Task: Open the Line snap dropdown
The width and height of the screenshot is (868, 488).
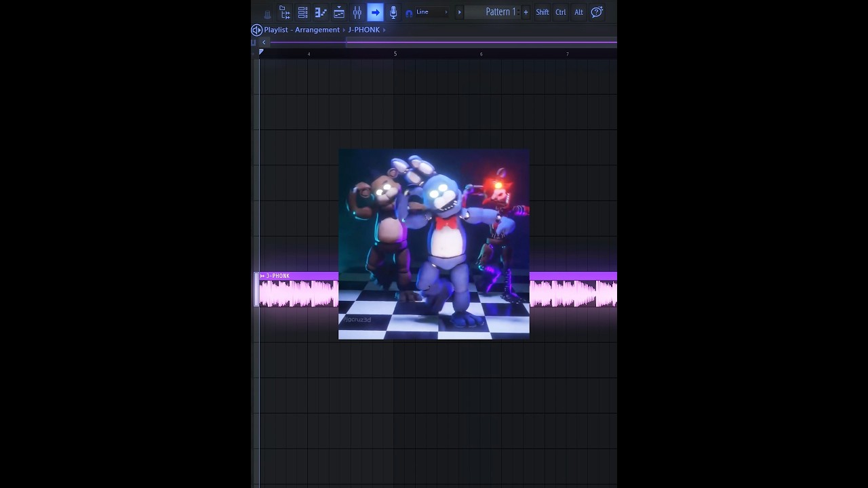Action: pyautogui.click(x=432, y=12)
